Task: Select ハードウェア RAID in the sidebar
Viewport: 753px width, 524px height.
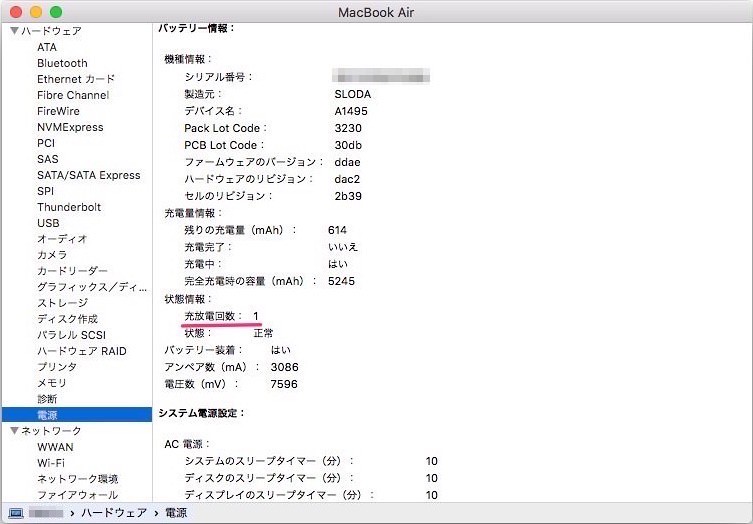Action: (82, 351)
